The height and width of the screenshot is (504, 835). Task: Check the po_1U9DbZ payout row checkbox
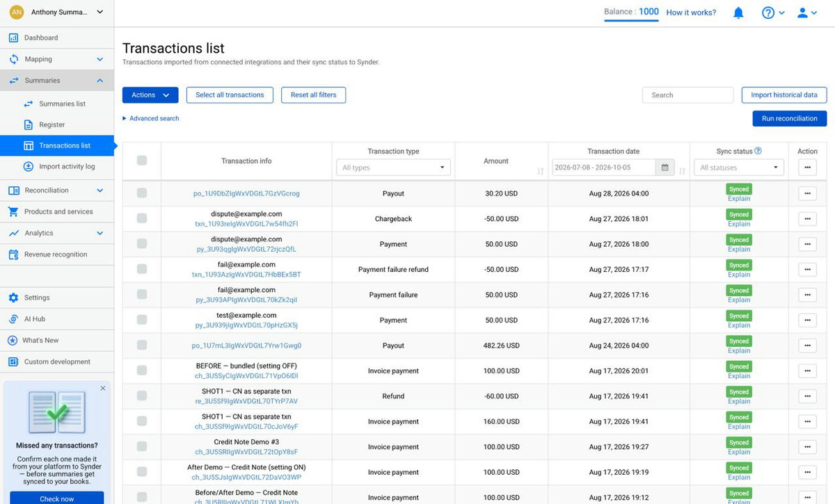[142, 193]
